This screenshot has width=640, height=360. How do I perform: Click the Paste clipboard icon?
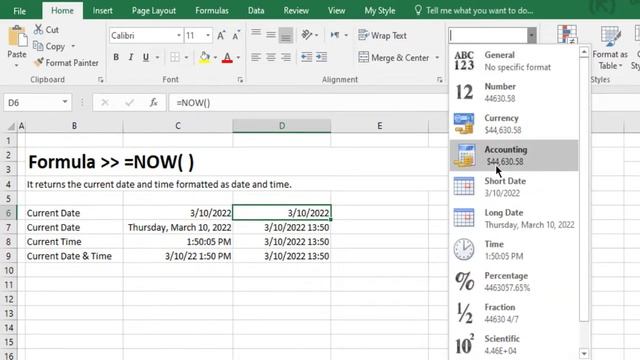click(x=17, y=37)
